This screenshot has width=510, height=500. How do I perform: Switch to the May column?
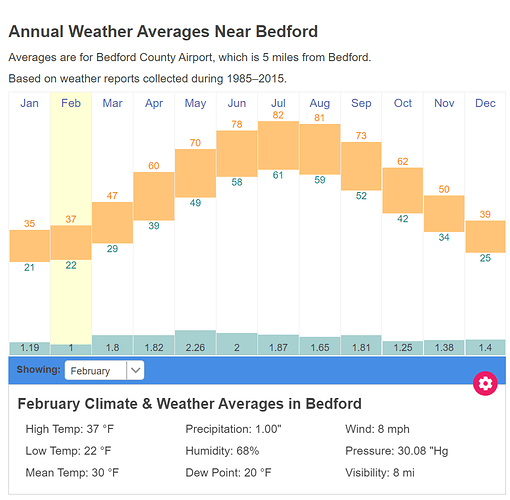[x=195, y=103]
